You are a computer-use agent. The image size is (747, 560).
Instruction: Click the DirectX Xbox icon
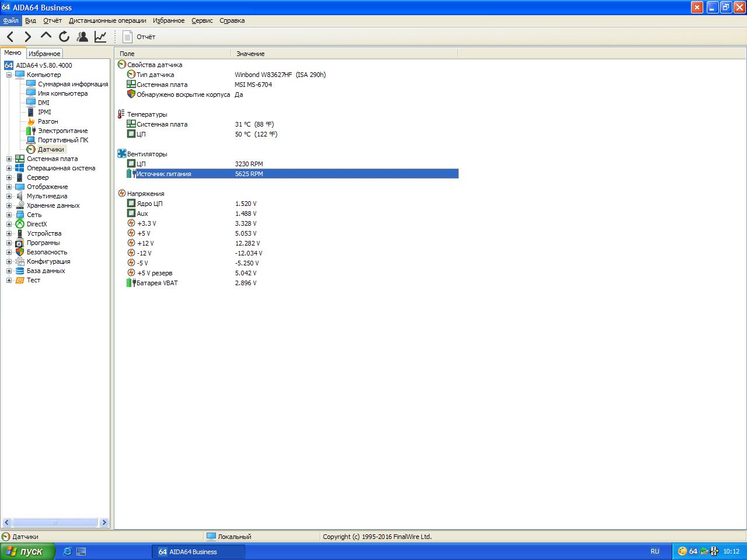20,224
